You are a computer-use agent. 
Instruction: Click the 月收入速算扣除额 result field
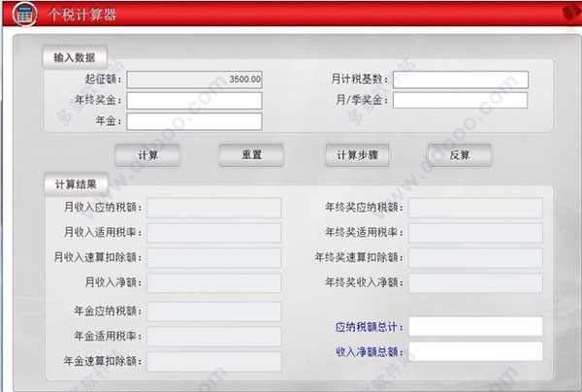pyautogui.click(x=214, y=258)
